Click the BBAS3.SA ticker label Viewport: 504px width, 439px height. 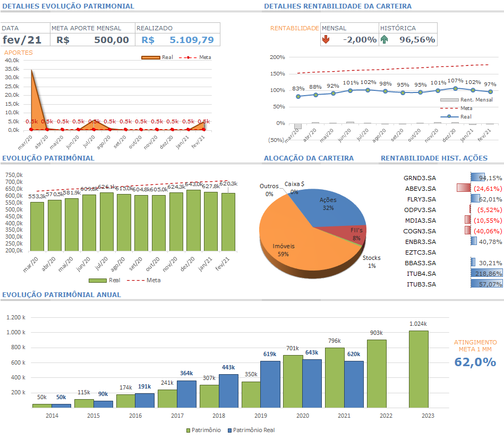tap(420, 263)
